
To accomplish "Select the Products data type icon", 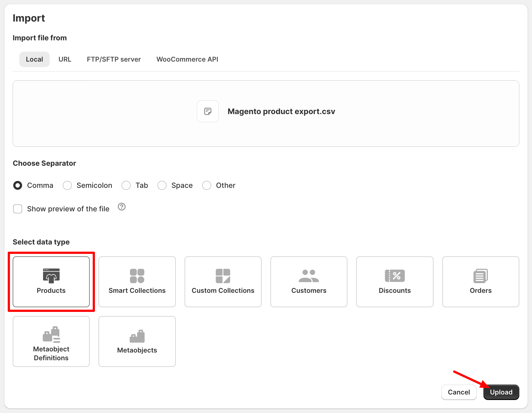I will pos(51,282).
